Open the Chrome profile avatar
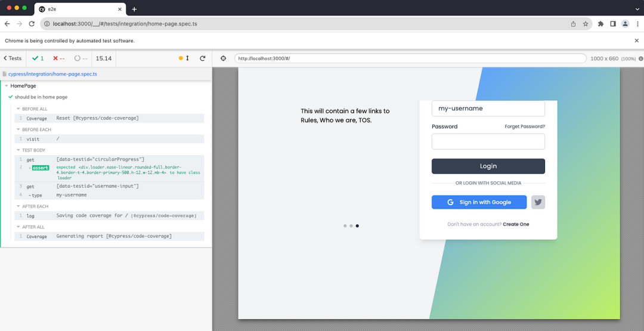644x331 pixels. pyautogui.click(x=625, y=24)
